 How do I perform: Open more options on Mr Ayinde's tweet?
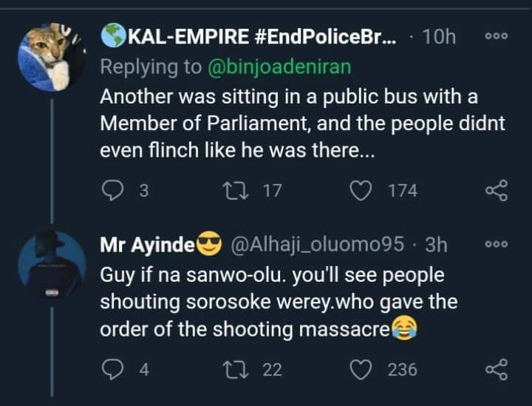click(x=496, y=244)
